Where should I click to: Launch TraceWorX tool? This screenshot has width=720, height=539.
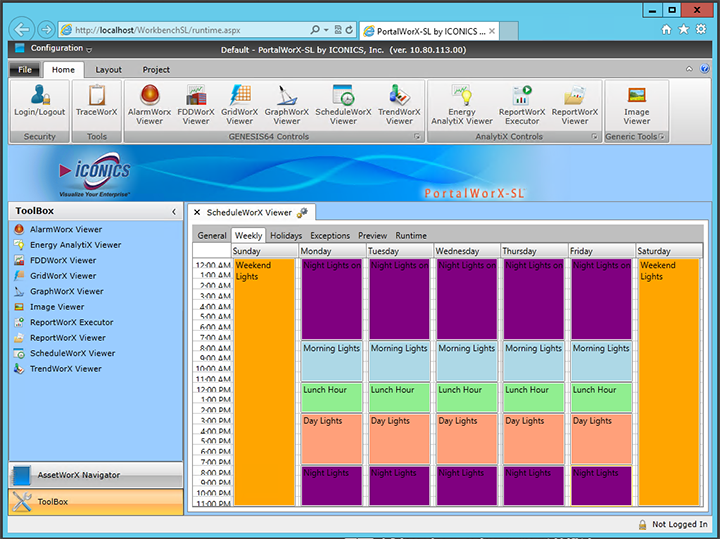coord(96,101)
